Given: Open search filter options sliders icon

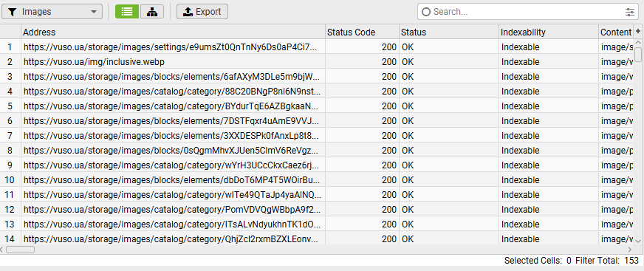Looking at the screenshot, I should pos(630,12).
